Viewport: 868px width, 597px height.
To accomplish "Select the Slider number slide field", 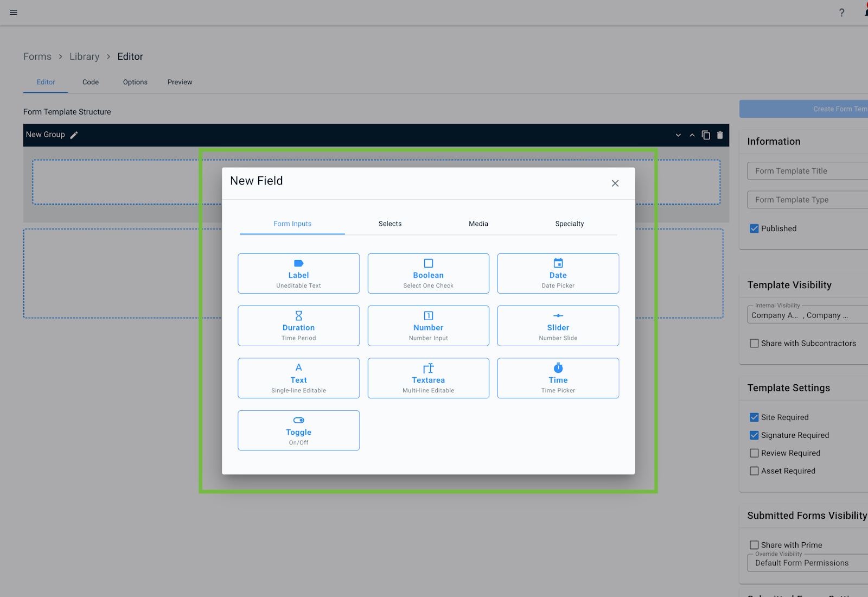I will (x=558, y=326).
